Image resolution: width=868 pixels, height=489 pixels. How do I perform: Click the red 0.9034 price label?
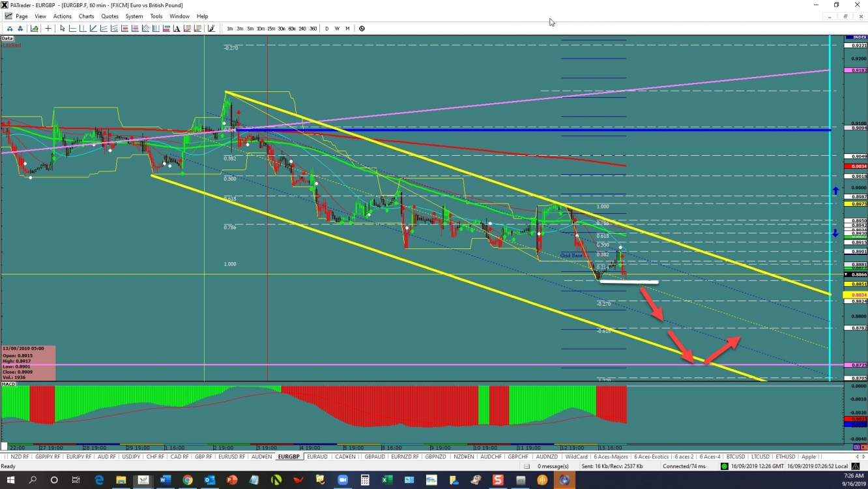(856, 166)
